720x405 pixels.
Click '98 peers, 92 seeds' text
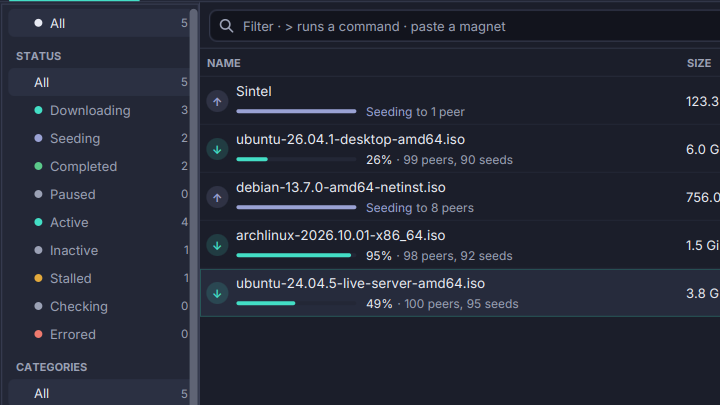tap(458, 256)
